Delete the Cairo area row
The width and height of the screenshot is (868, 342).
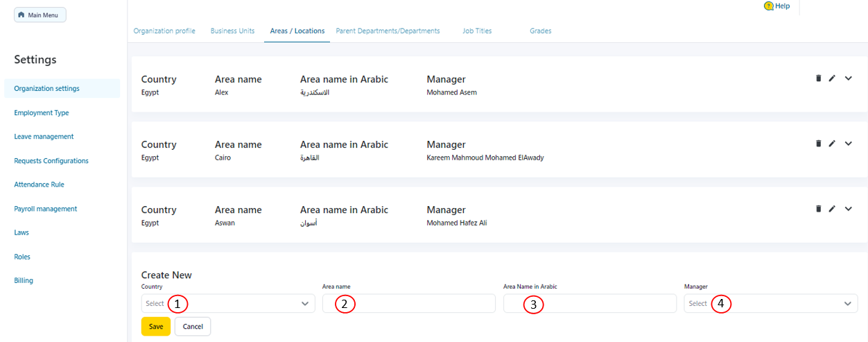click(818, 144)
